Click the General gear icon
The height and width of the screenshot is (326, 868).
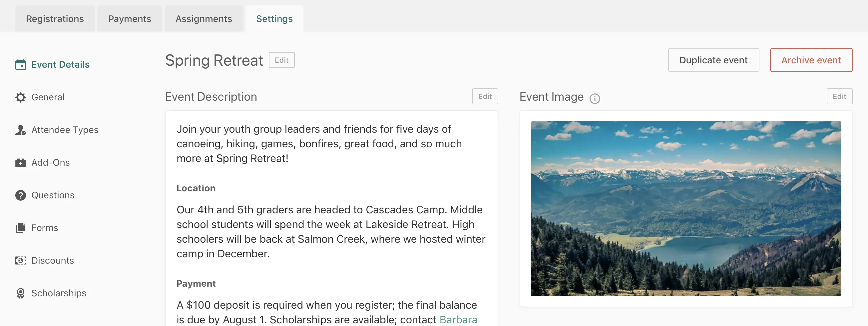pos(21,97)
